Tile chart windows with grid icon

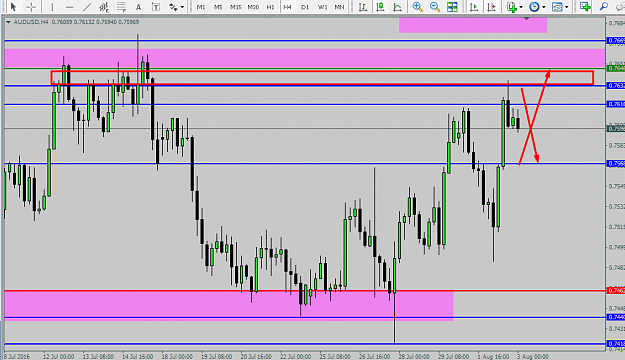[452, 7]
